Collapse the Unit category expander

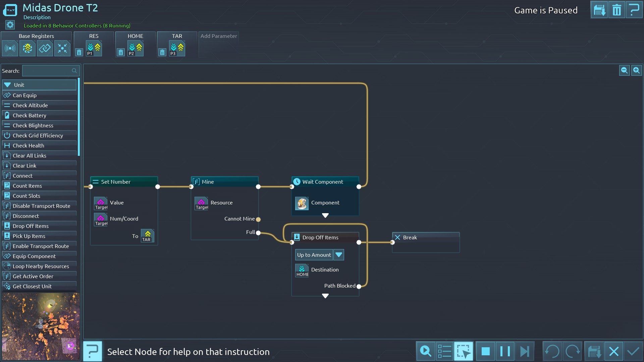7,85
